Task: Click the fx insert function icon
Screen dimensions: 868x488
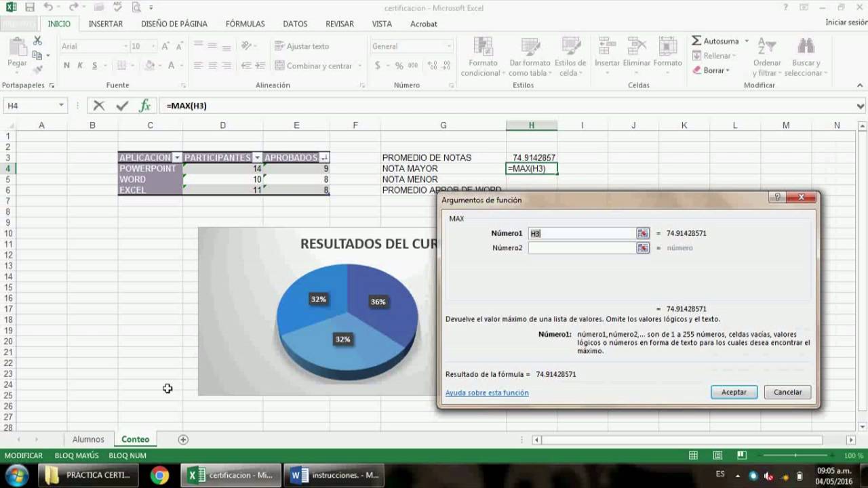Action: 144,106
